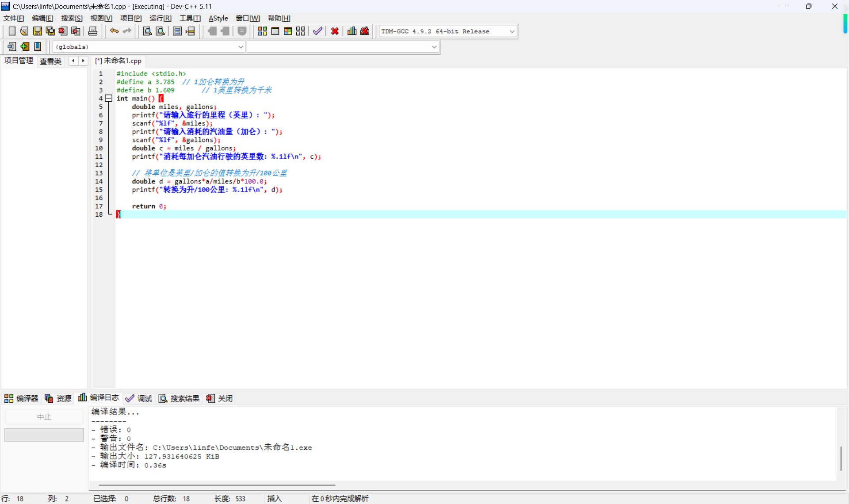Open the AStyle menu
Screen dimensions: 849x504
coord(218,18)
